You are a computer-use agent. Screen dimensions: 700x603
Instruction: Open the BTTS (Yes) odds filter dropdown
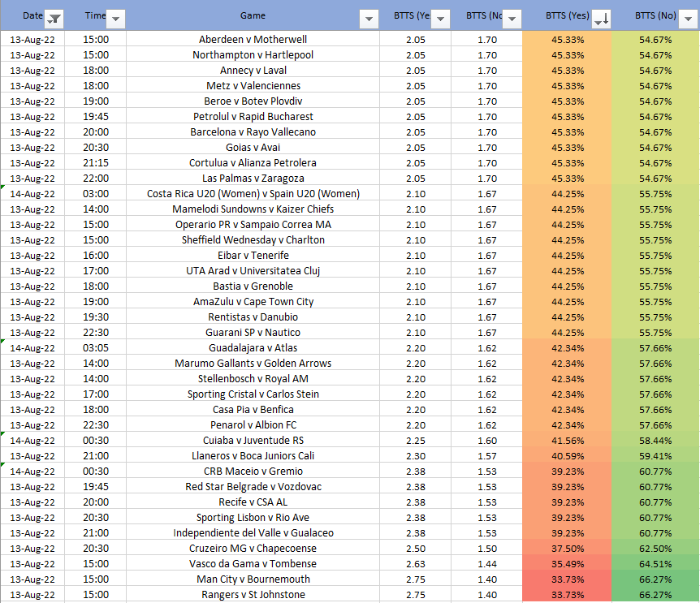point(441,19)
